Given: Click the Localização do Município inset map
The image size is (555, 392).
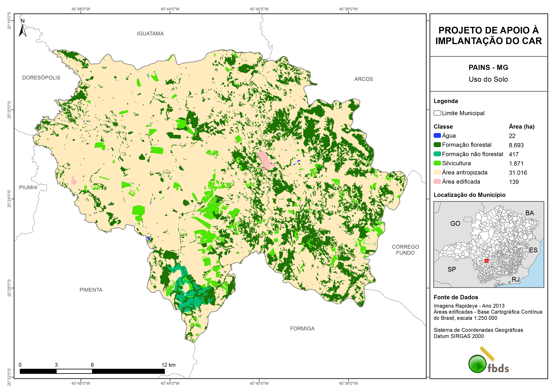Looking at the screenshot, I should coord(489,244).
